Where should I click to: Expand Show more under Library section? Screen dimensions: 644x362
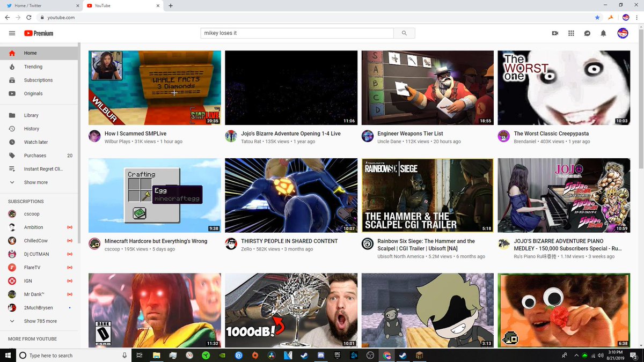pyautogui.click(x=39, y=182)
